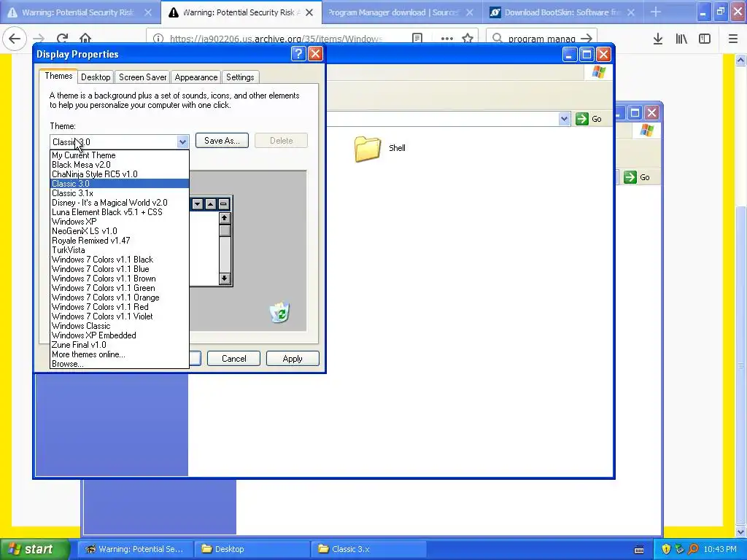Click the Cancel button
747x560 pixels.
[234, 359]
